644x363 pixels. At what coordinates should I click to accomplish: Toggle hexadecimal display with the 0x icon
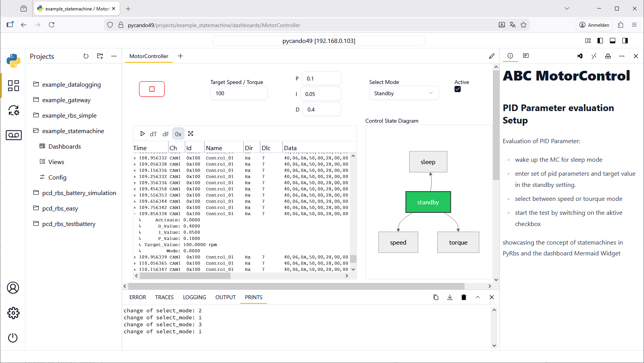point(178,134)
